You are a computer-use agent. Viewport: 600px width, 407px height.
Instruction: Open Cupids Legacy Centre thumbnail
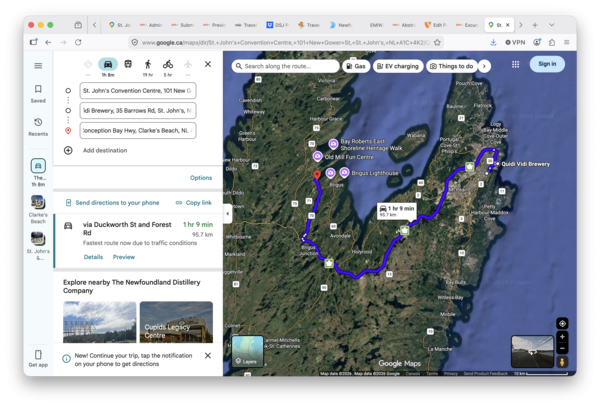176,322
